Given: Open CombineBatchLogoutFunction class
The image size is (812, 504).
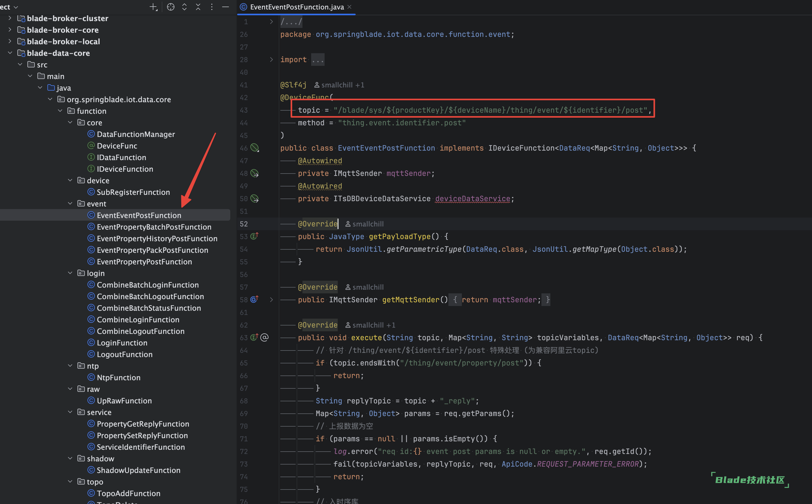Looking at the screenshot, I should click(150, 296).
